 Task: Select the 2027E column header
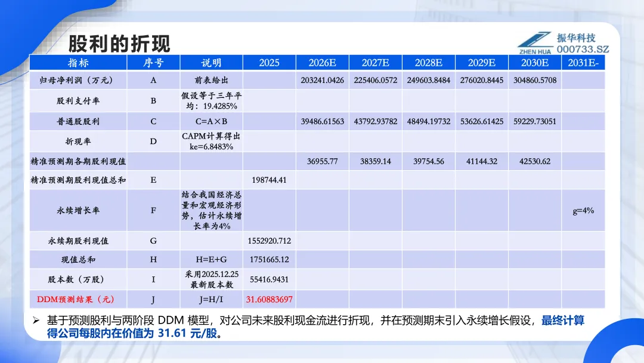(x=376, y=63)
